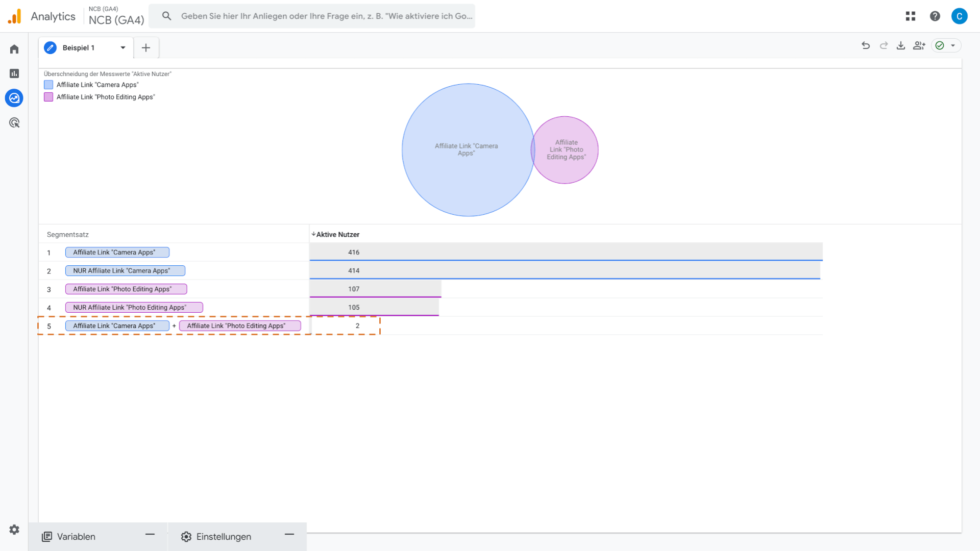Screen dimensions: 980x551
Task: Open the Home icon in sidebar
Action: click(14, 49)
